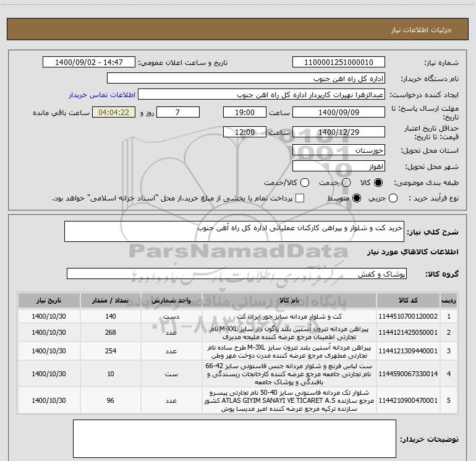
Task: Select product code 1144121309440001
Action: [x=408, y=351]
